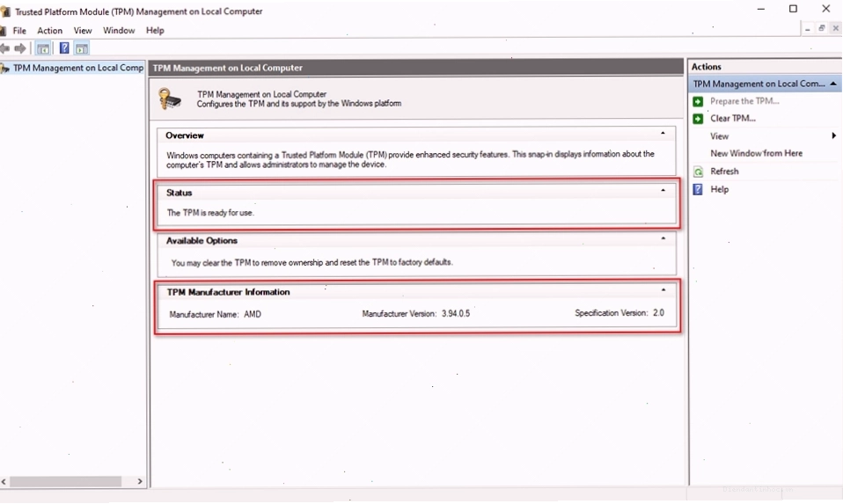Click New Window from Here
This screenshot has width=843, height=504.
756,153
